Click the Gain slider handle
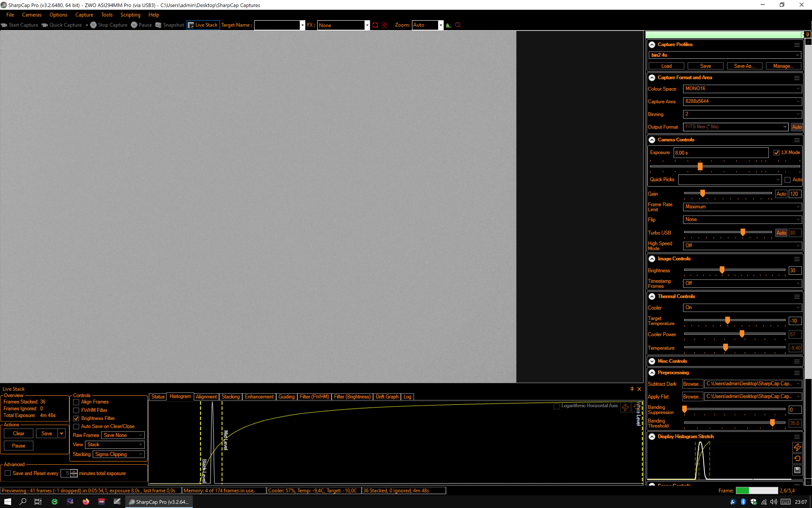 702,193
